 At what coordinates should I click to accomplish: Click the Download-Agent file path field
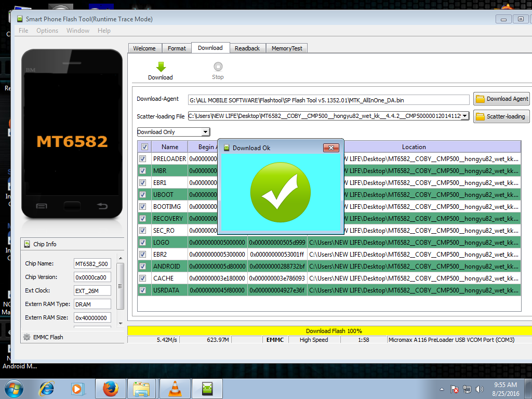[x=328, y=100]
